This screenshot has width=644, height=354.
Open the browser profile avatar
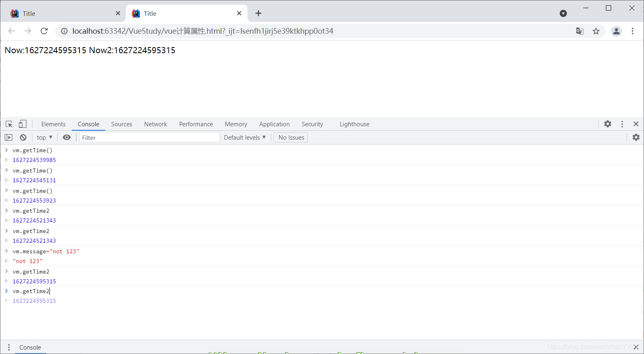tap(616, 31)
